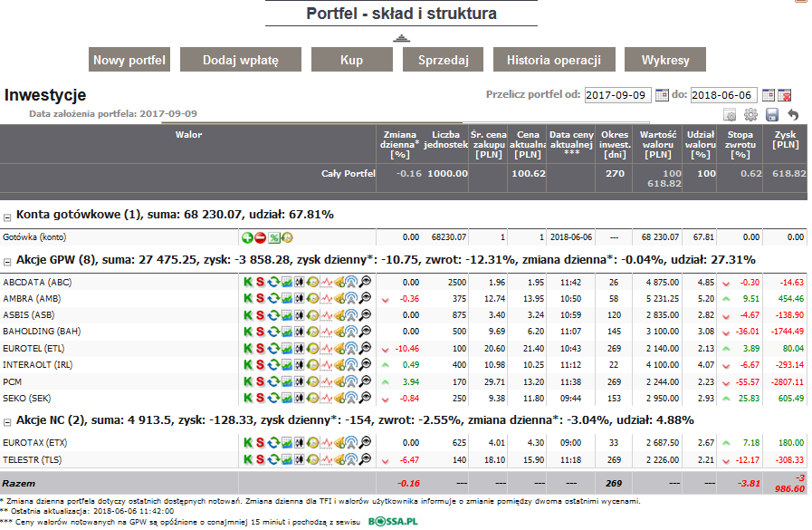Click the clock history icon for INTERAOLT
812x530 pixels.
(x=312, y=365)
